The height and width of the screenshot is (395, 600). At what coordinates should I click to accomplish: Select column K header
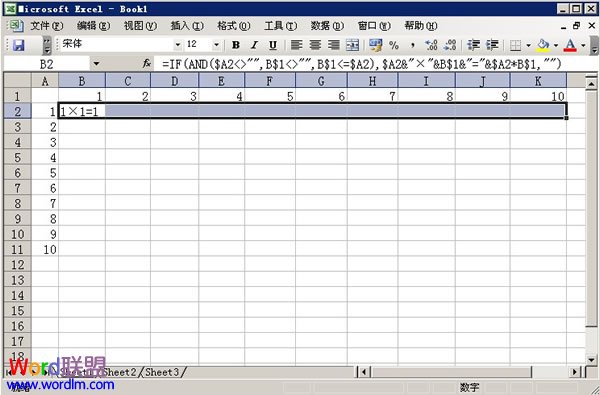pyautogui.click(x=538, y=81)
